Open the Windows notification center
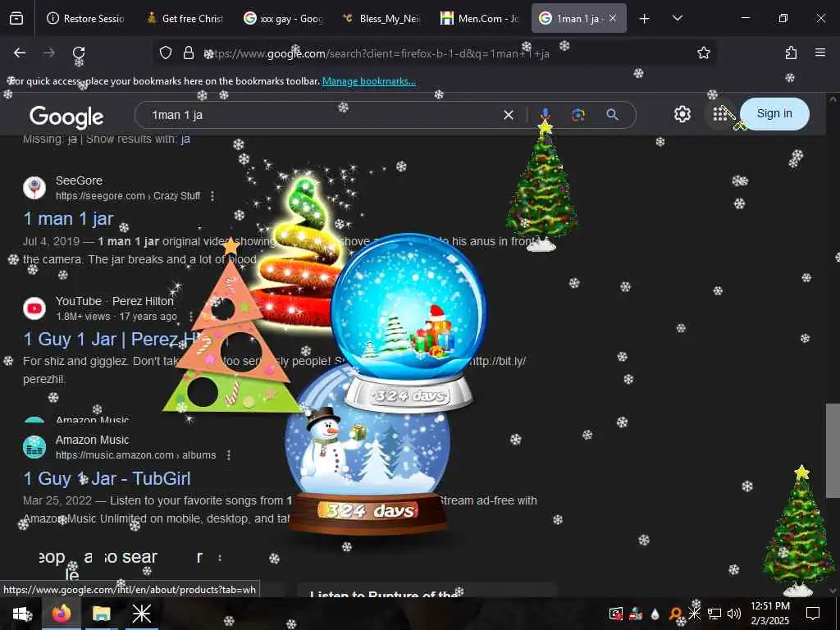Image resolution: width=840 pixels, height=630 pixels. (813, 614)
